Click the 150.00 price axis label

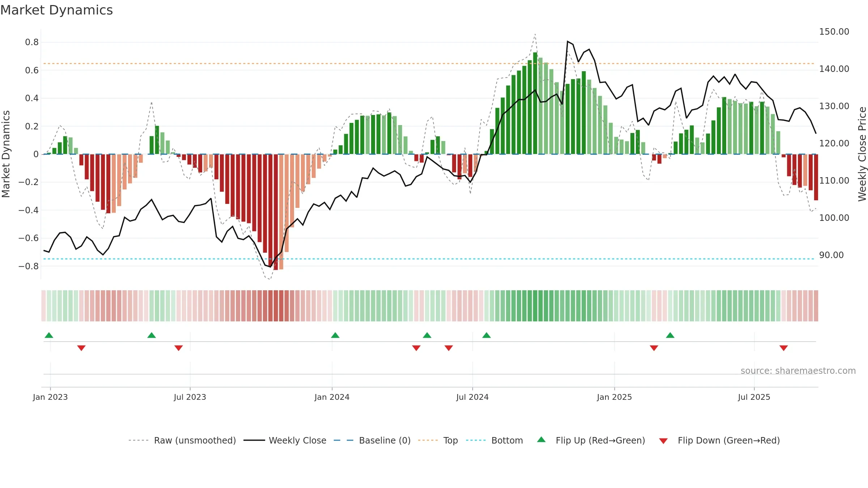click(834, 31)
